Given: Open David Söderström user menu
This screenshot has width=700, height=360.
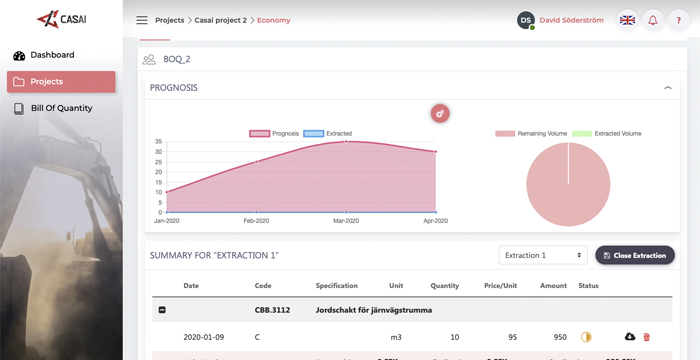Looking at the screenshot, I should click(571, 20).
